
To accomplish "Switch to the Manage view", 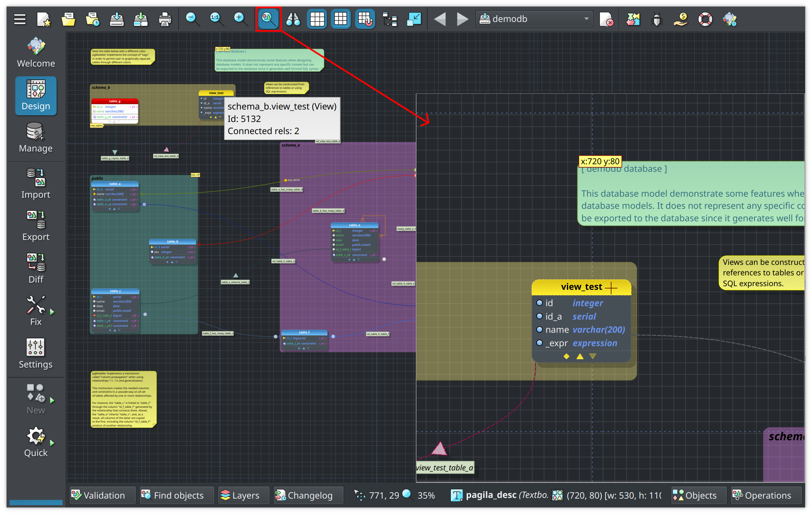I will coord(36,138).
